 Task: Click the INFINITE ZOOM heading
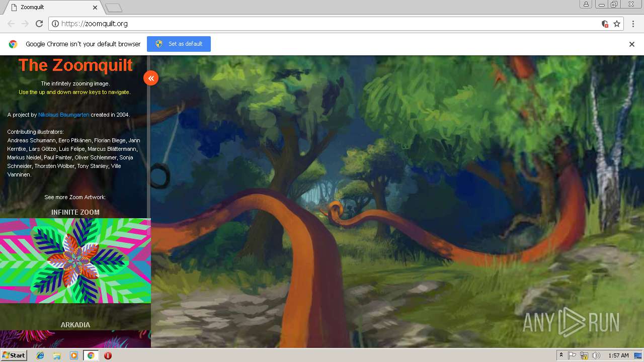point(75,212)
